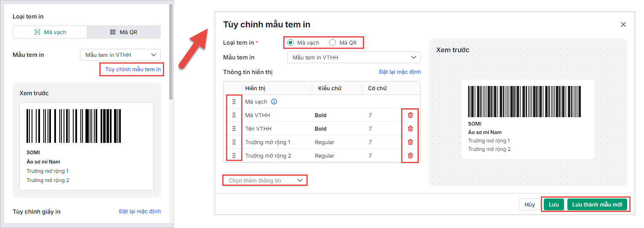
Task: Delete the Mã VTHH row
Action: click(410, 115)
